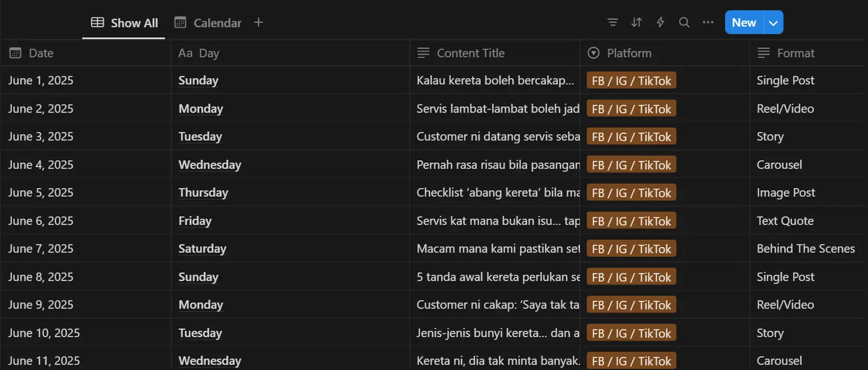Open automations lightning bolt icon
The height and width of the screenshot is (370, 868).
660,23
